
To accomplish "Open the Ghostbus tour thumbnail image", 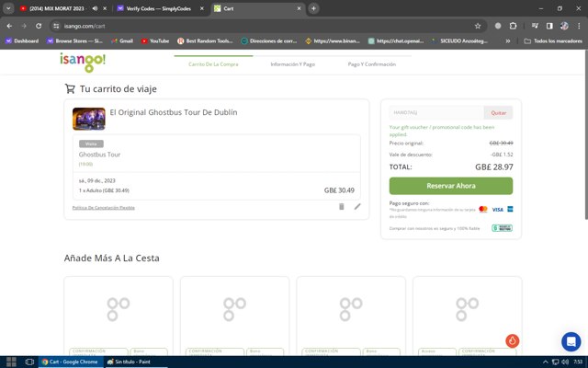I will tap(89, 119).
